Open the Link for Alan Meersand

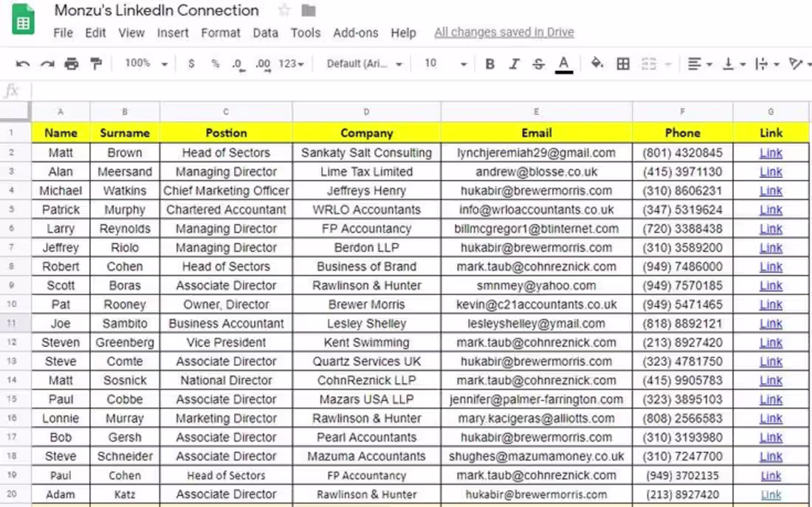pyautogui.click(x=771, y=172)
